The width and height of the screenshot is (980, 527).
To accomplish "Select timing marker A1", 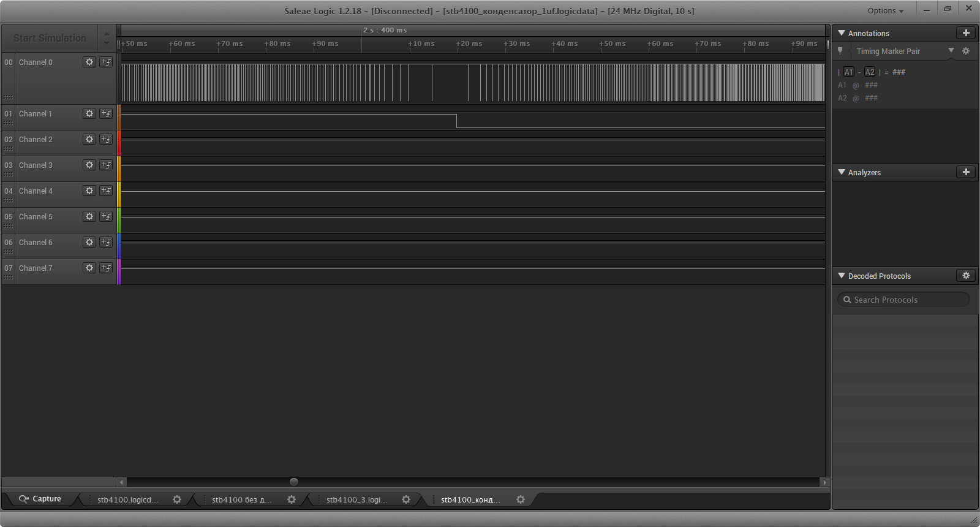I will click(x=848, y=72).
